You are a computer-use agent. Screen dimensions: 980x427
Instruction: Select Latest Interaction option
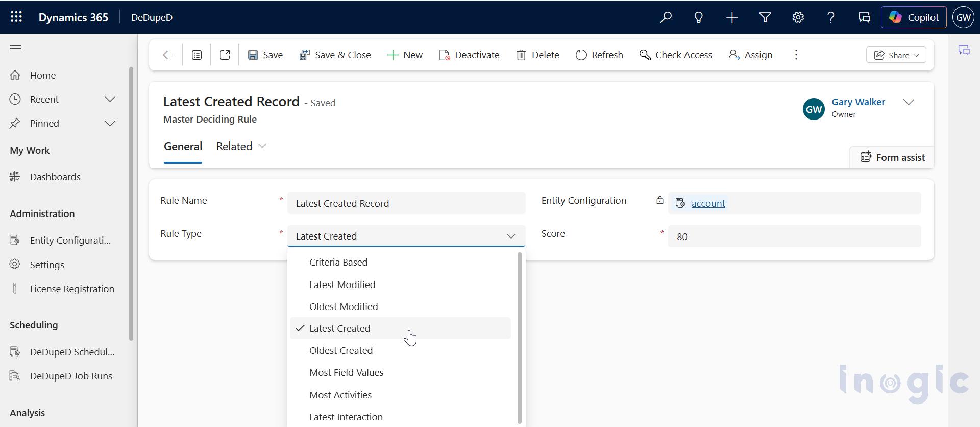pos(400,417)
